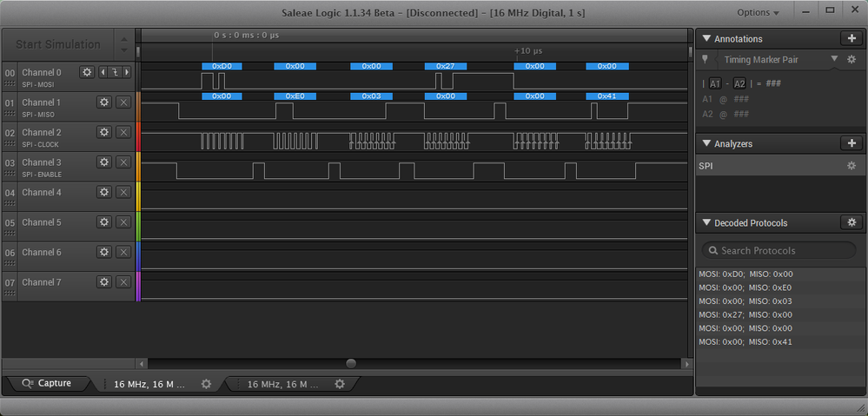Click the X trigger button for Channel 4
The image size is (868, 416).
(123, 191)
